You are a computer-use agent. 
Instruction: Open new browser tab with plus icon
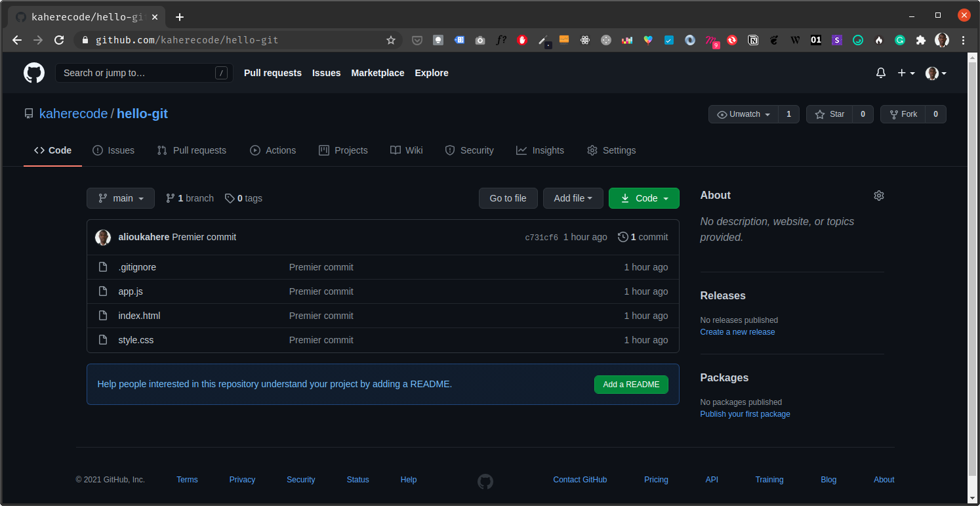pyautogui.click(x=180, y=17)
